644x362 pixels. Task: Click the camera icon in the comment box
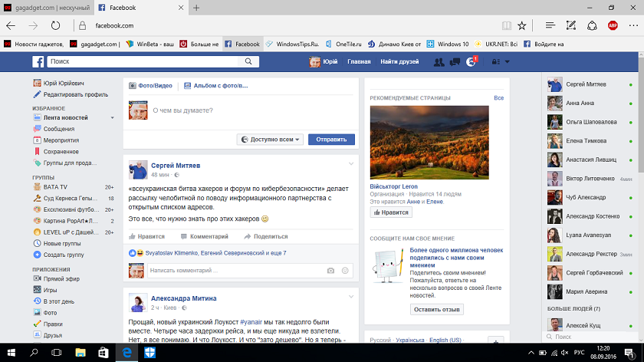click(330, 271)
